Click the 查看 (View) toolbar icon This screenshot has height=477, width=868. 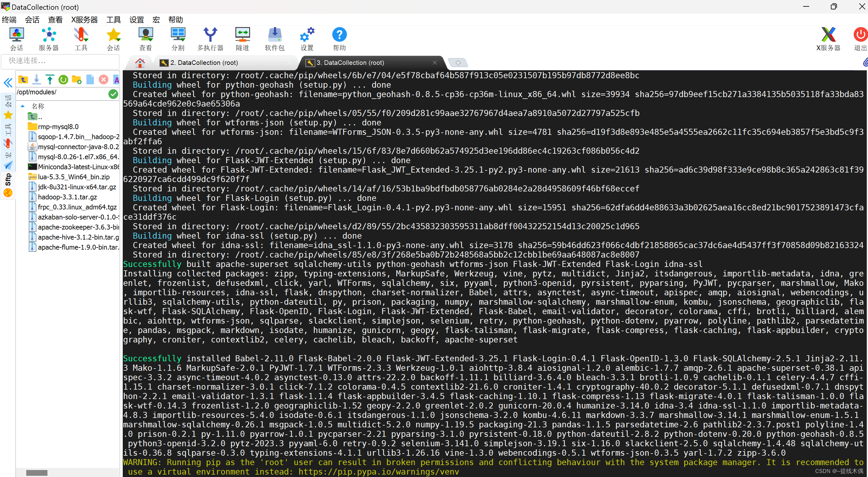click(146, 39)
